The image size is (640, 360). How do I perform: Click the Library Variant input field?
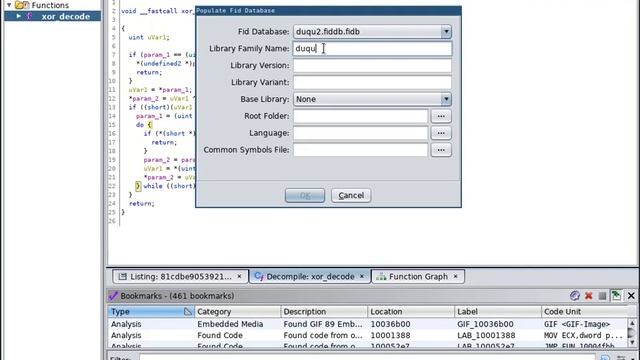coord(372,82)
